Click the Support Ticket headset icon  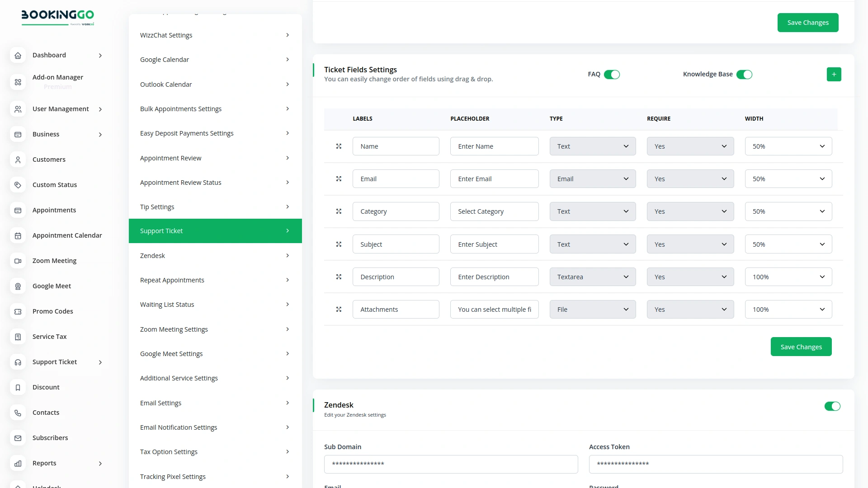click(18, 362)
